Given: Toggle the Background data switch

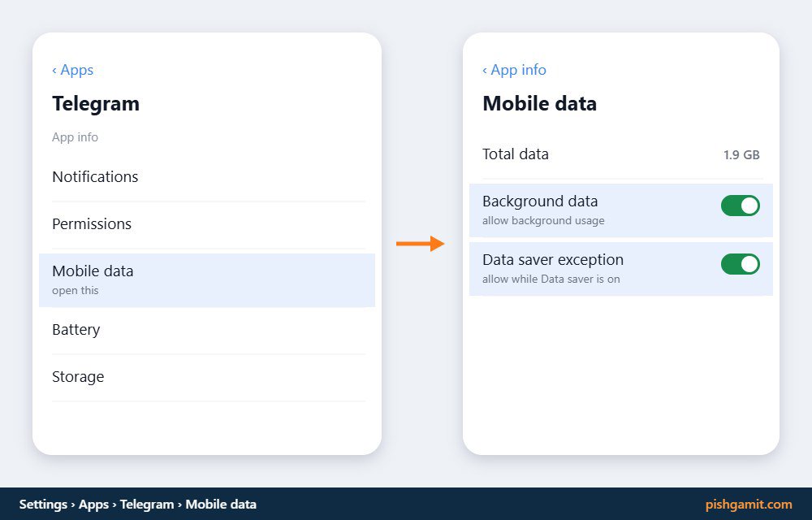Looking at the screenshot, I should coord(741,206).
